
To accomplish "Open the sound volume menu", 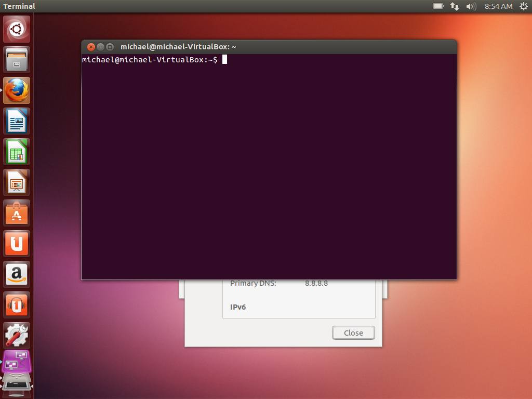I will tap(471, 6).
